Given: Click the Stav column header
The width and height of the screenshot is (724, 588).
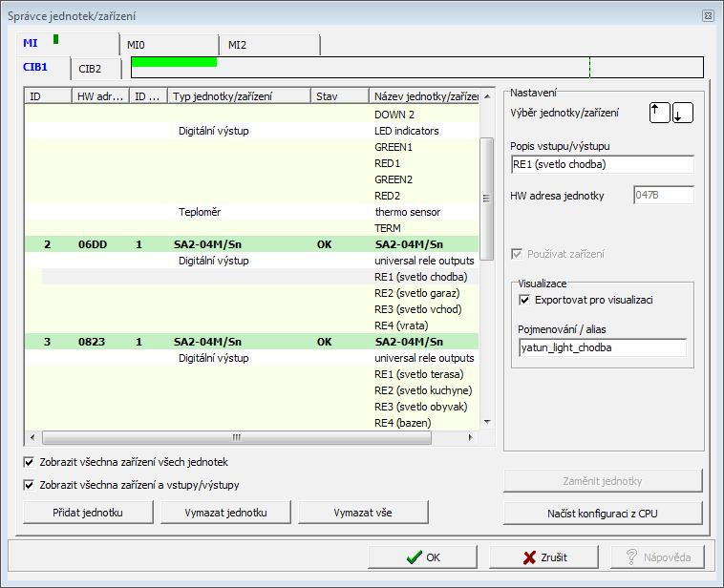Looking at the screenshot, I should click(x=340, y=96).
